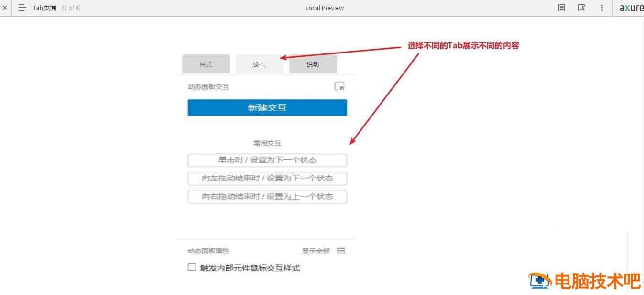The width and height of the screenshot is (644, 295).
Task: Open the three-dot overflow menu
Action: coord(602,8)
